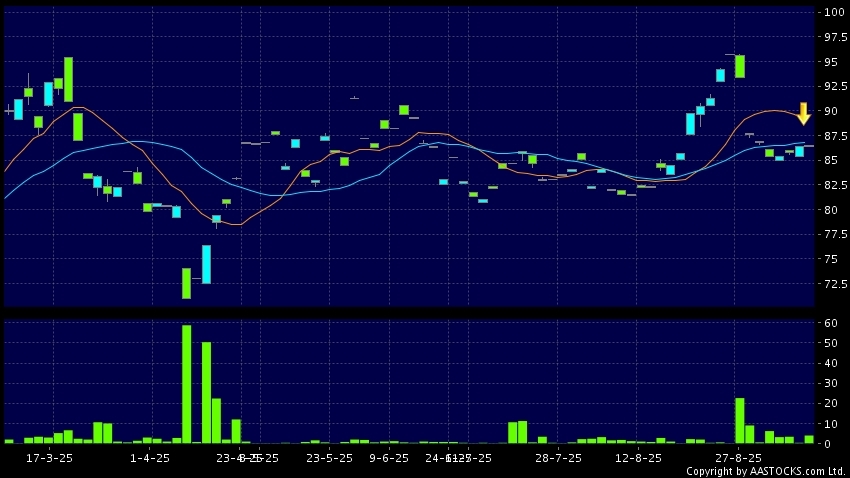Image resolution: width=850 pixels, height=478 pixels.
Task: Click the 82.5 price axis label
Action: 836,185
